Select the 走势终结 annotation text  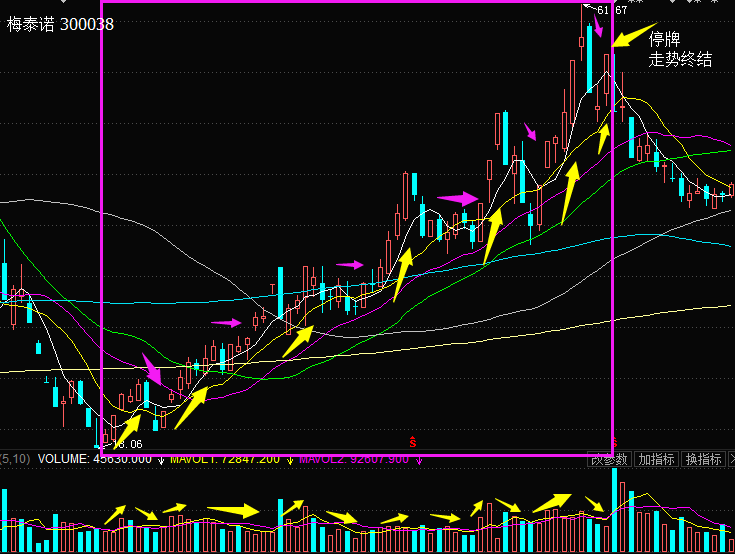pyautogui.click(x=681, y=59)
